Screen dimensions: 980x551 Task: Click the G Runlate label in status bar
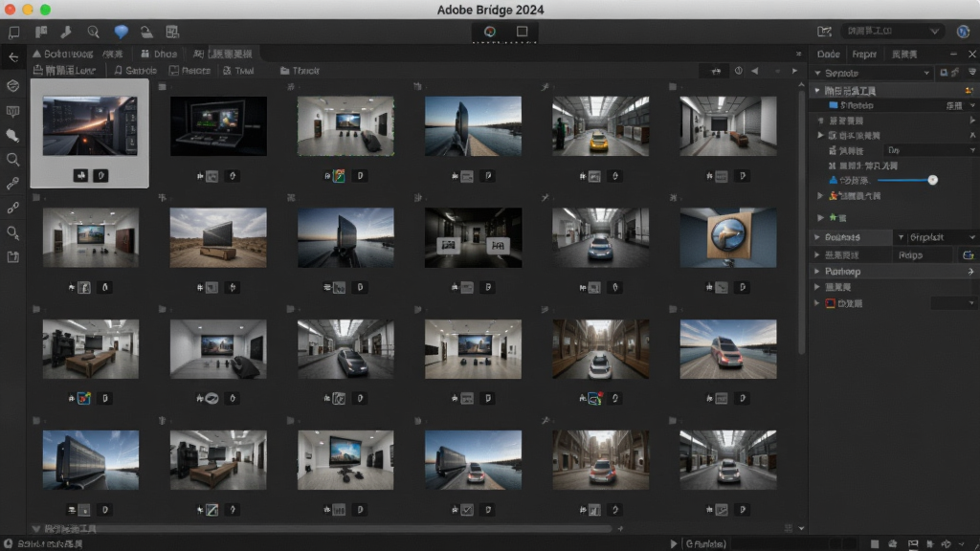(705, 543)
